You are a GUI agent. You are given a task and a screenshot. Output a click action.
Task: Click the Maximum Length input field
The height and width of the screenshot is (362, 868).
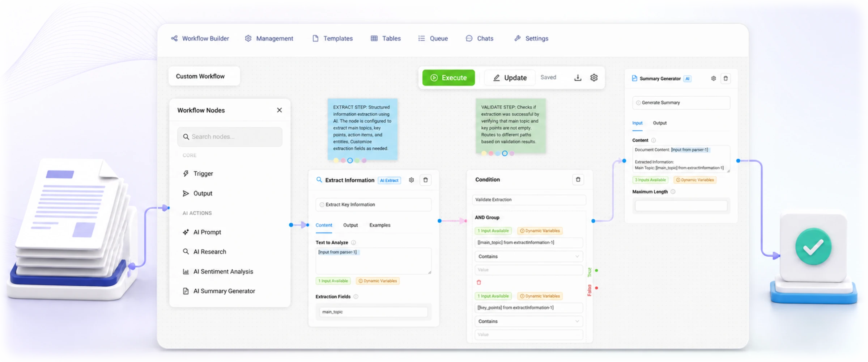point(681,206)
